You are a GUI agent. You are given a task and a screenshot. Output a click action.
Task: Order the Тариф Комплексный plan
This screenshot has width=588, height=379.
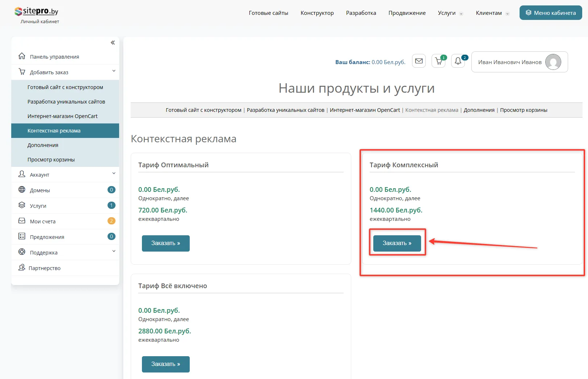(x=397, y=243)
